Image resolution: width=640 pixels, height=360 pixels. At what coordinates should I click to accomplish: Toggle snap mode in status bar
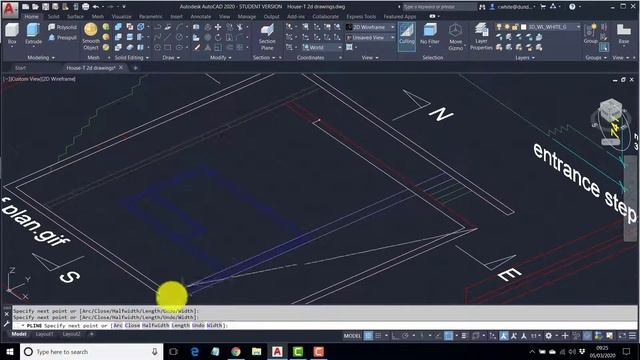click(378, 336)
